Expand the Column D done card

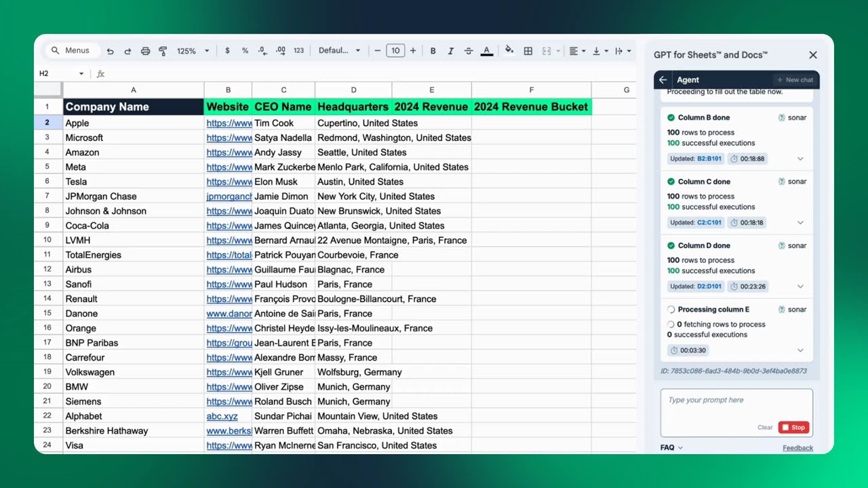pos(800,286)
